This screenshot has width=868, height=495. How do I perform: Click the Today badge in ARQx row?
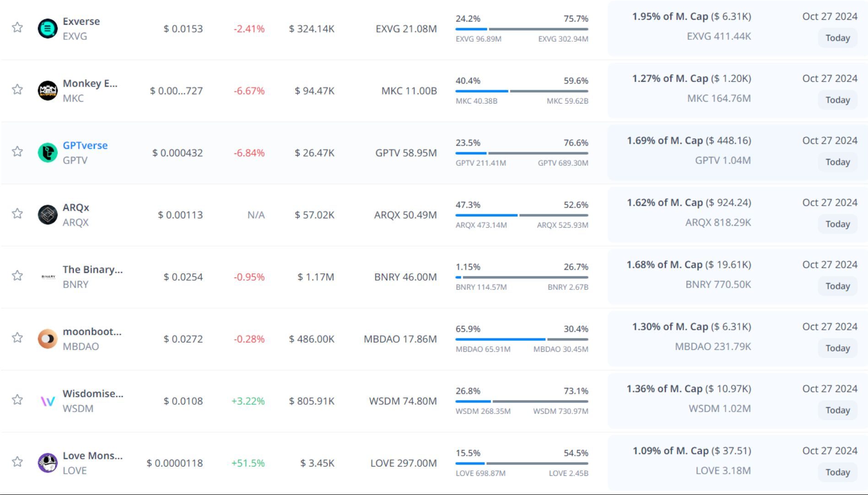(837, 224)
